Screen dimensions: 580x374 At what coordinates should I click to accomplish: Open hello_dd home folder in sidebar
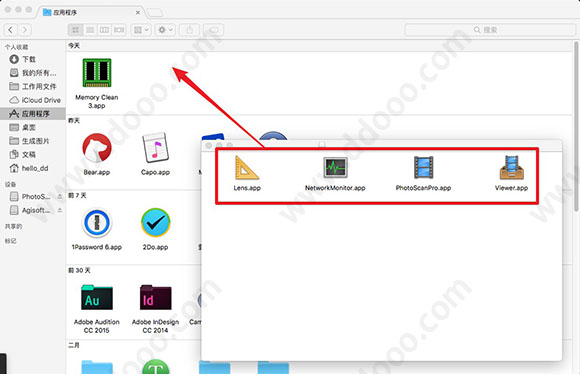point(33,168)
